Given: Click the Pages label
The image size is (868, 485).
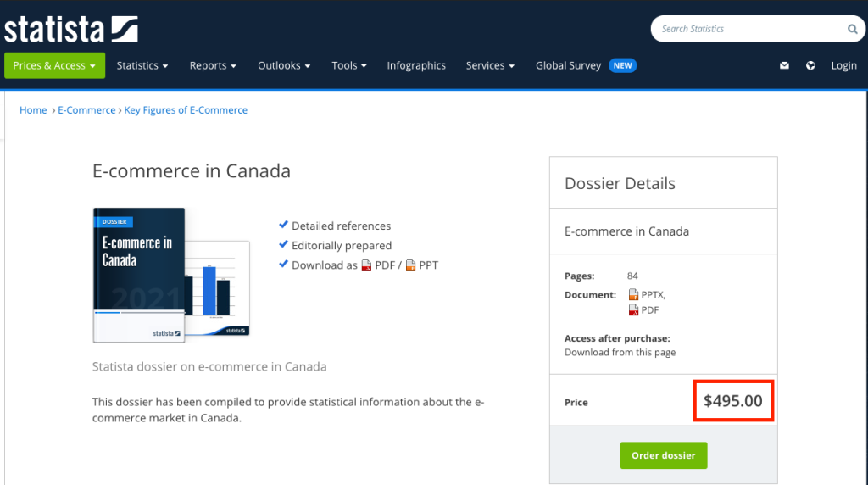Looking at the screenshot, I should [580, 276].
